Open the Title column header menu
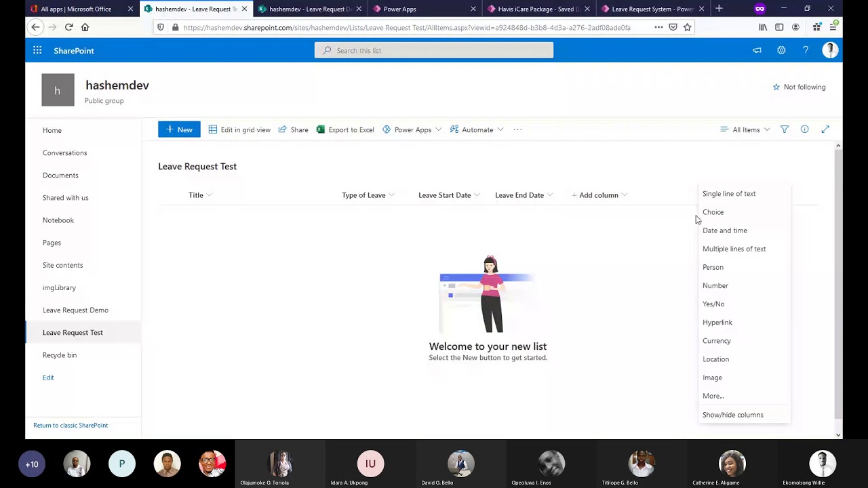Viewport: 868px width, 488px height. (x=200, y=195)
